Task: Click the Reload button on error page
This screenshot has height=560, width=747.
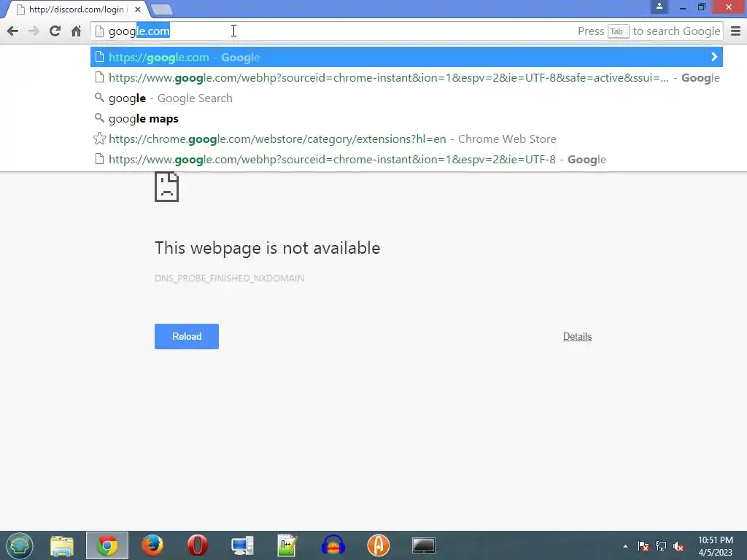Action: point(187,337)
